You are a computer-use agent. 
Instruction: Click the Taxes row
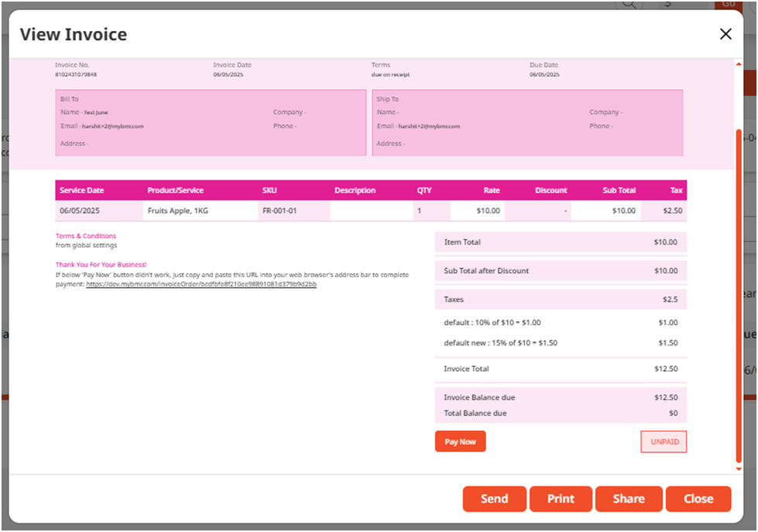click(561, 300)
